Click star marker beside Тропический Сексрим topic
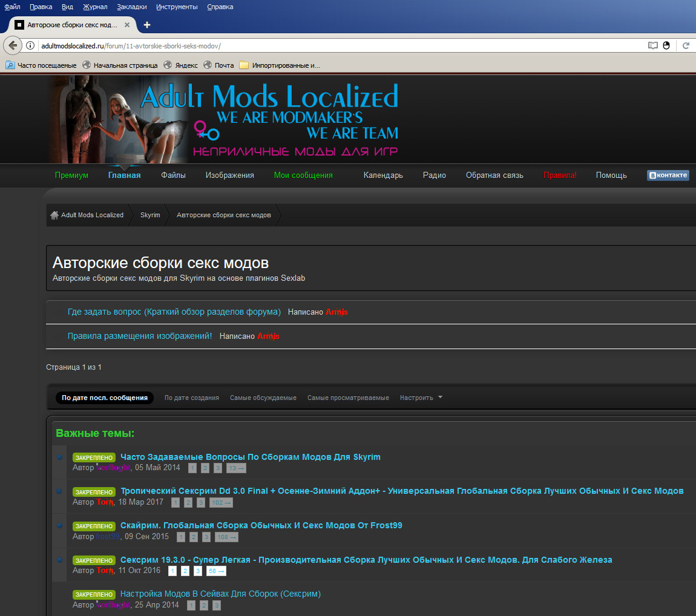Screen dimensions: 696x616 [59, 491]
